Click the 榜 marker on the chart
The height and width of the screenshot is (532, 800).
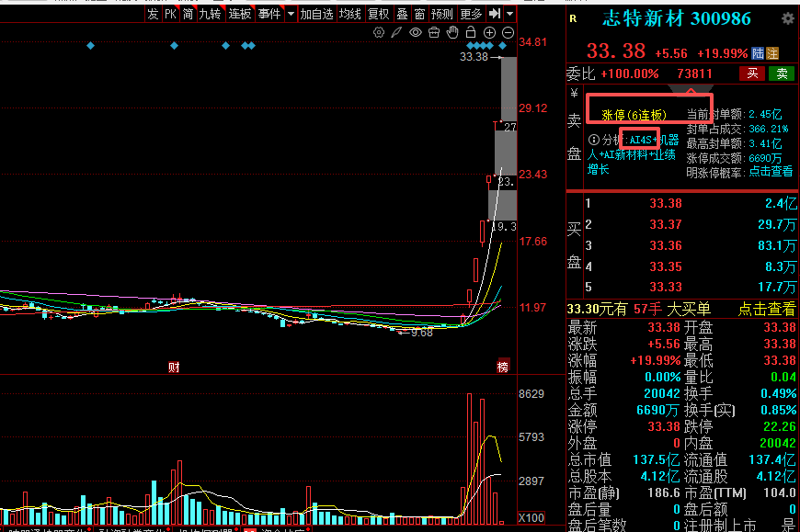pos(503,366)
